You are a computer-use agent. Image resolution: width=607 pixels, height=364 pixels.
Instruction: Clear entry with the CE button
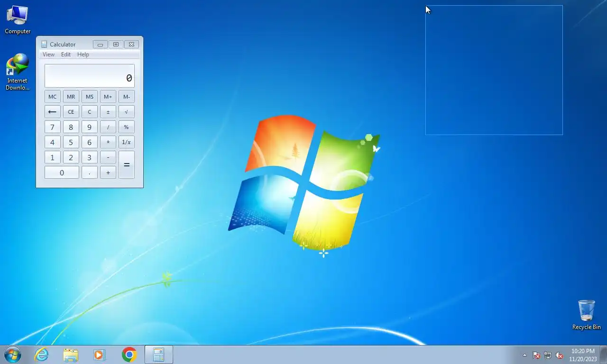coord(71,112)
